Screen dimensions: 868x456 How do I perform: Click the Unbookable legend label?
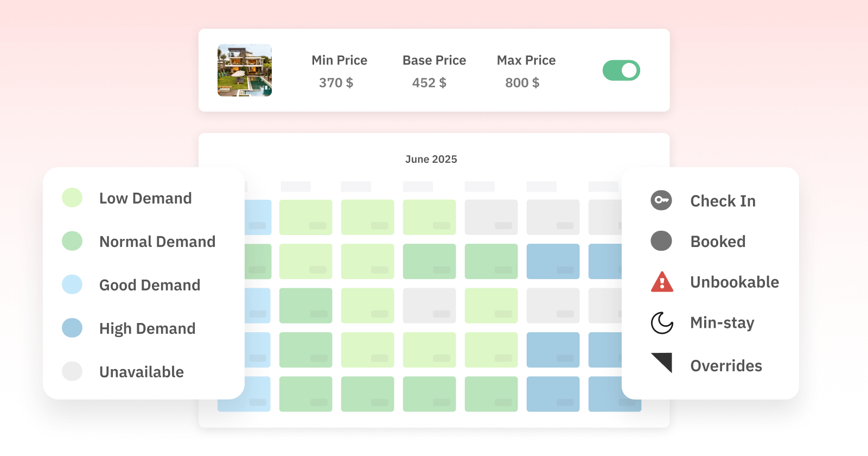coord(735,282)
